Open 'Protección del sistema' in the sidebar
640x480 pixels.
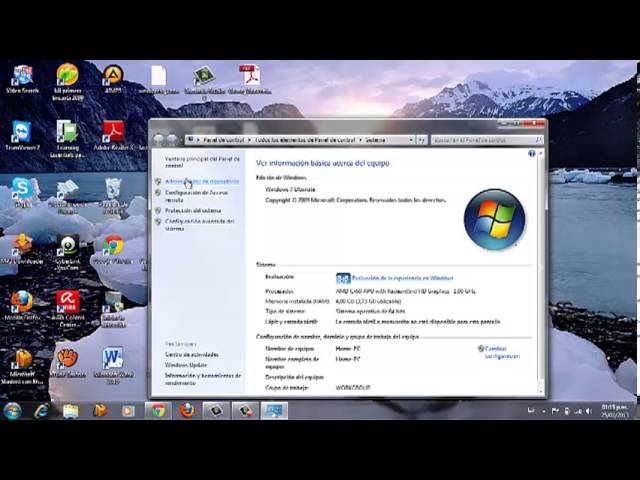pyautogui.click(x=193, y=211)
